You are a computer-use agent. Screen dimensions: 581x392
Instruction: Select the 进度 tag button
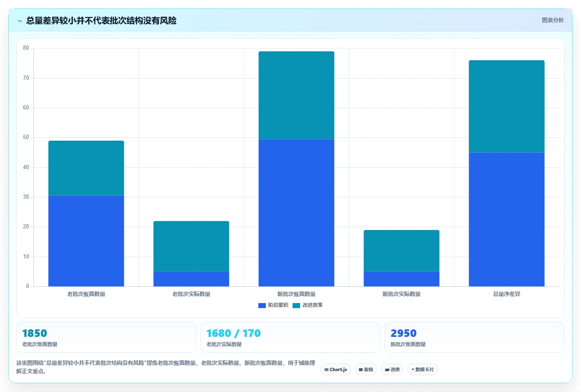tap(392, 369)
